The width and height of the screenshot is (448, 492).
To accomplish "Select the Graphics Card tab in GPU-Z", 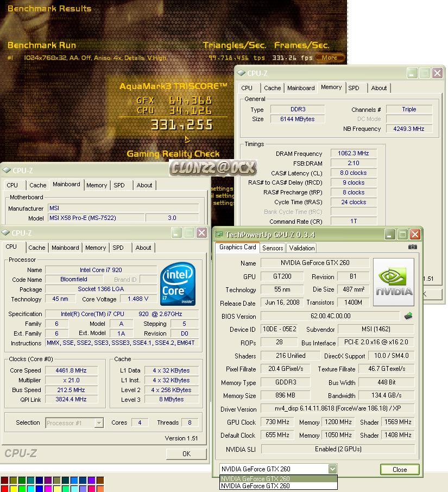I will click(237, 247).
